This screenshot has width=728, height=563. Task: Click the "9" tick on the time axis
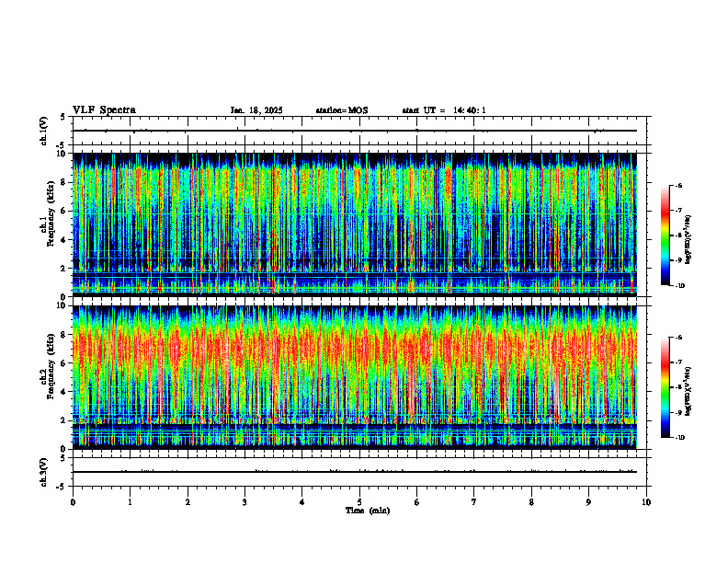pos(588,502)
